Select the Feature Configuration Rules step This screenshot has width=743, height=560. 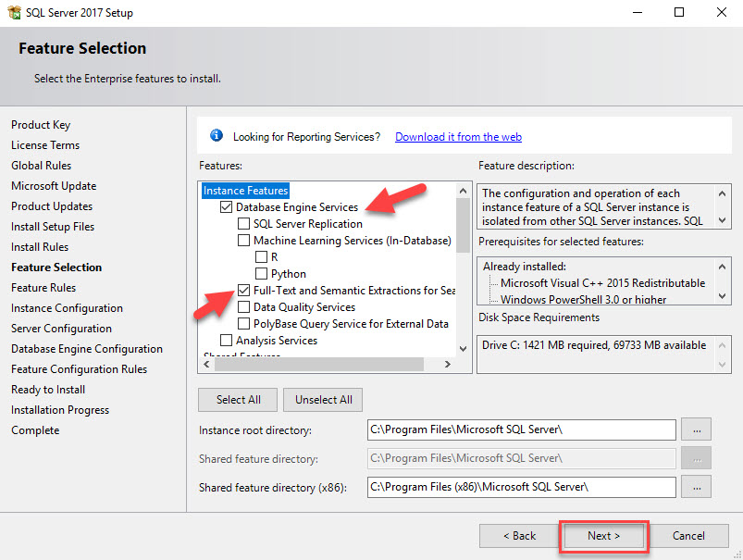pos(80,369)
